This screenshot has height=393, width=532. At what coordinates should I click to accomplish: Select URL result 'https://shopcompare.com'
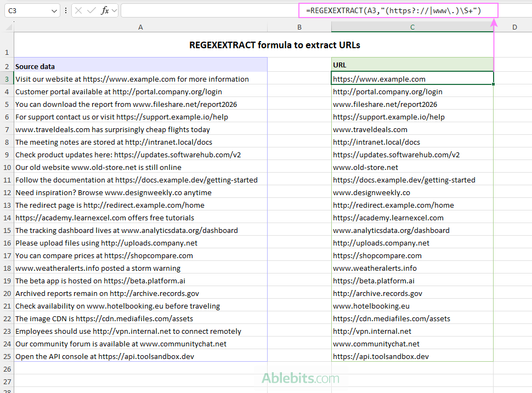point(412,255)
